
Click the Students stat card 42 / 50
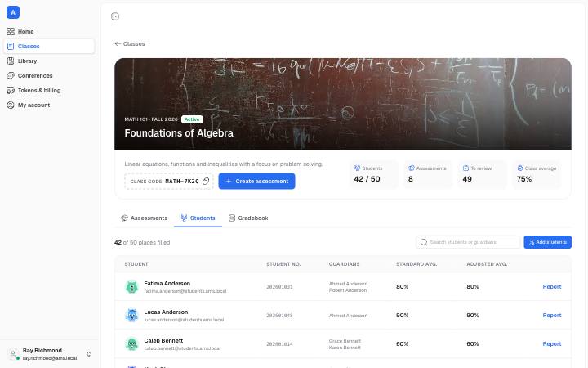(x=373, y=174)
